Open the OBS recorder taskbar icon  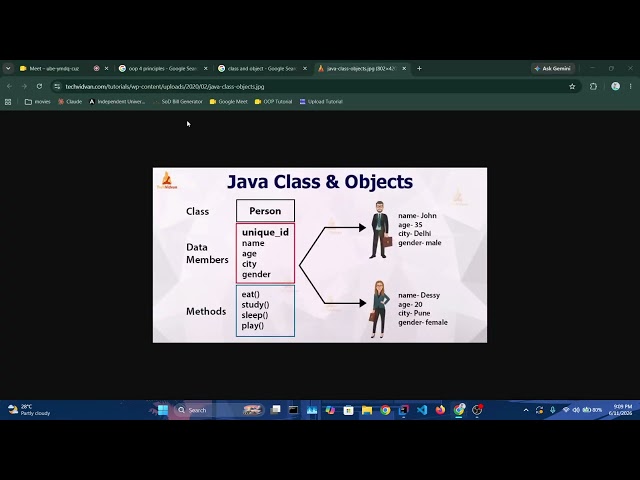[x=477, y=410]
